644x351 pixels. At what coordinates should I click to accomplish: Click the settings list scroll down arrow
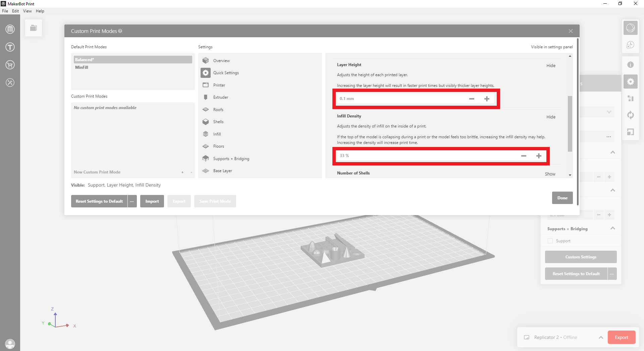570,175
